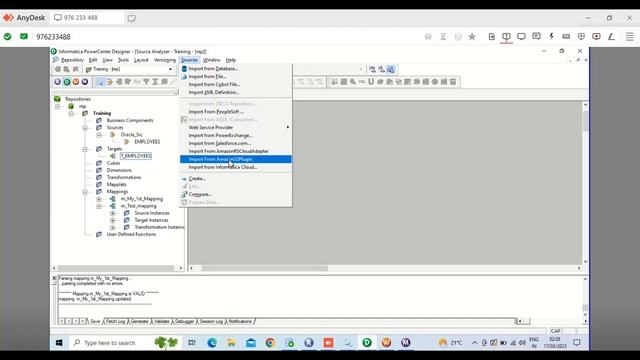Collapse the Training folder node

[x=71, y=113]
